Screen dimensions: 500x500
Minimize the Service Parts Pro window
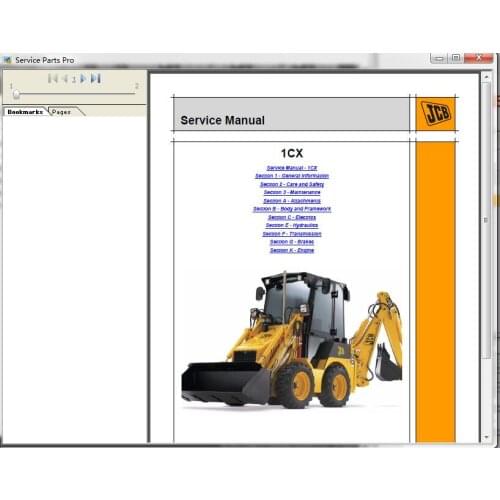(439, 59)
